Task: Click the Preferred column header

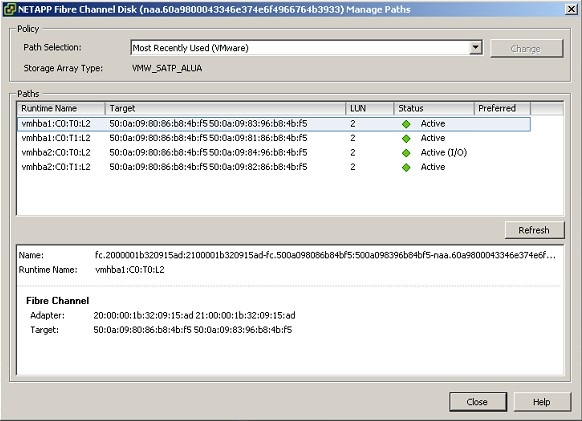Action: pos(503,108)
